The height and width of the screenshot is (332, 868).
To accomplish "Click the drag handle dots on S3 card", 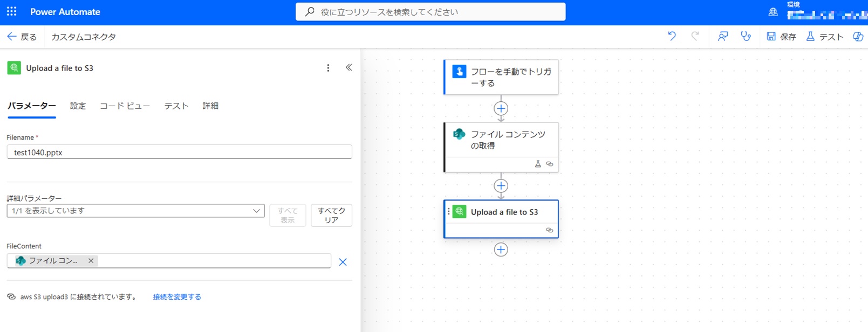I will (448, 212).
